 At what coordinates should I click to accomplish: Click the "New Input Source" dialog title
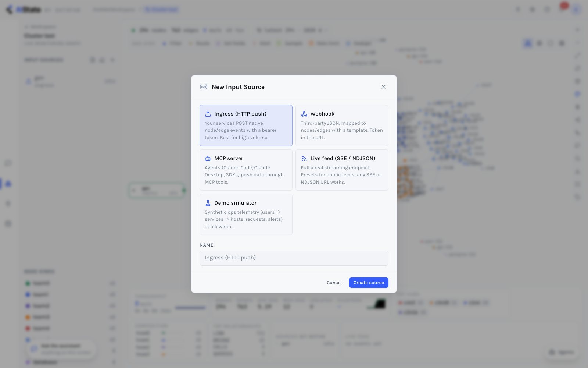[x=238, y=87]
